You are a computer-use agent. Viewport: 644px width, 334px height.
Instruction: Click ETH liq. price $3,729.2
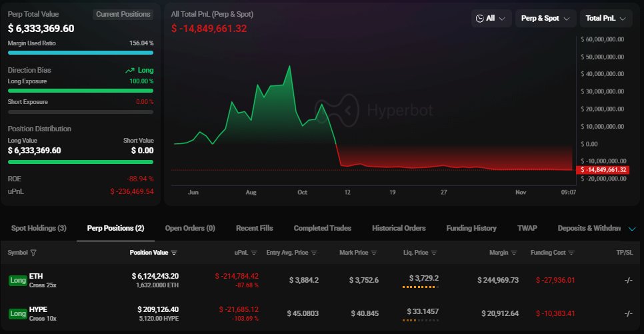point(424,278)
